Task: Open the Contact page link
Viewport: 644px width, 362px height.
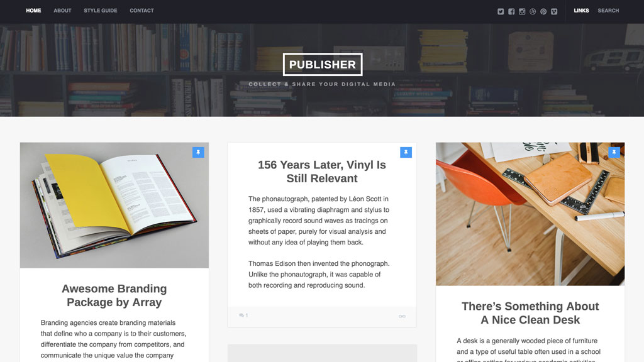Action: (142, 11)
